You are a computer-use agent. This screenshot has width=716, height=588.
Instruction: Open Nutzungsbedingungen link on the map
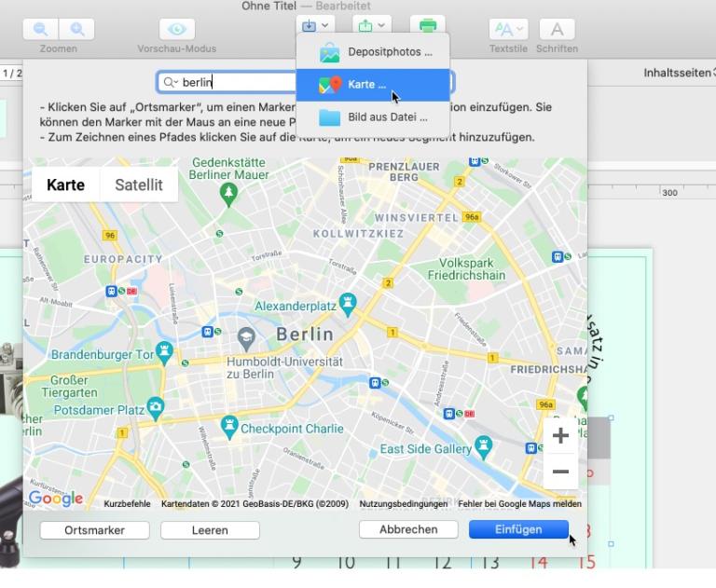[x=403, y=503]
